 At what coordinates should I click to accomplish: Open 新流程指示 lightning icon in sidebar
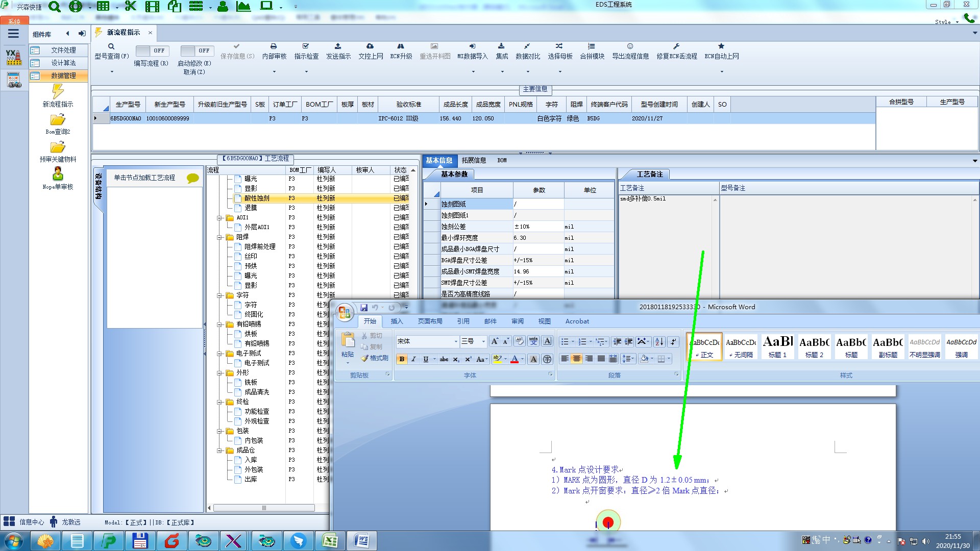pos(58,92)
